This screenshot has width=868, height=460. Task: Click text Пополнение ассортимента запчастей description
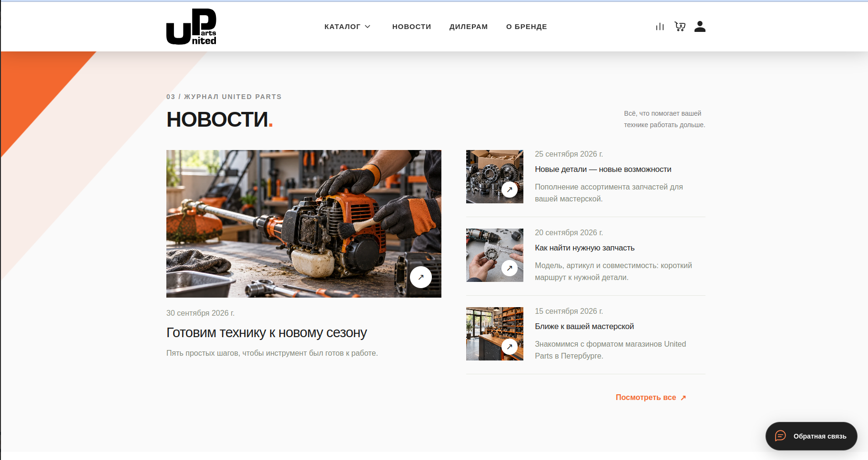609,193
